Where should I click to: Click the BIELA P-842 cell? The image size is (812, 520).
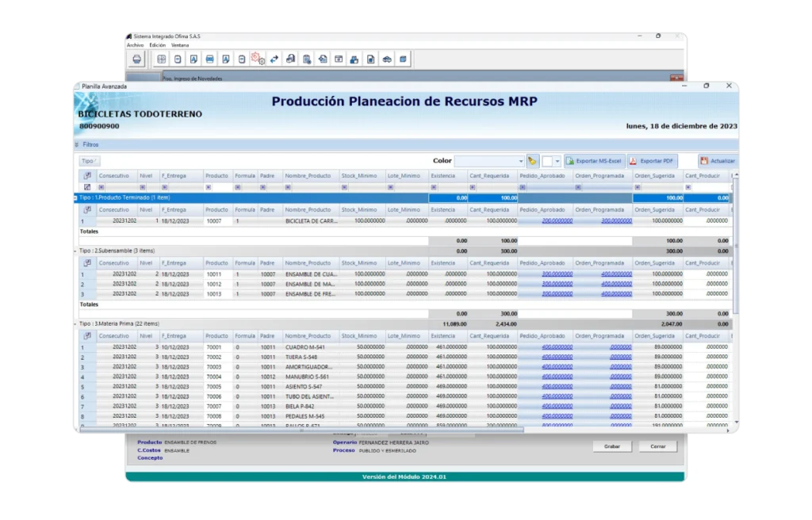311,407
